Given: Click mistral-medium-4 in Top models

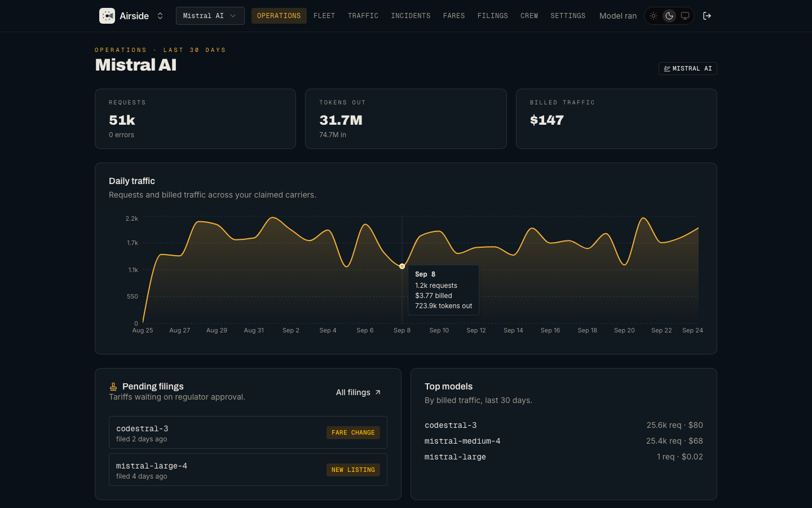Looking at the screenshot, I should [x=462, y=441].
